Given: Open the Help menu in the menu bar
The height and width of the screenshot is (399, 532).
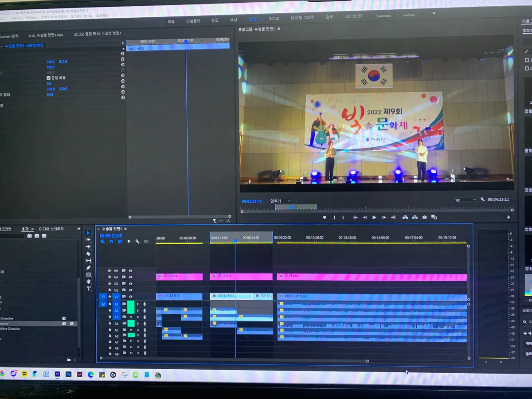Looking at the screenshot, I should [102, 16].
